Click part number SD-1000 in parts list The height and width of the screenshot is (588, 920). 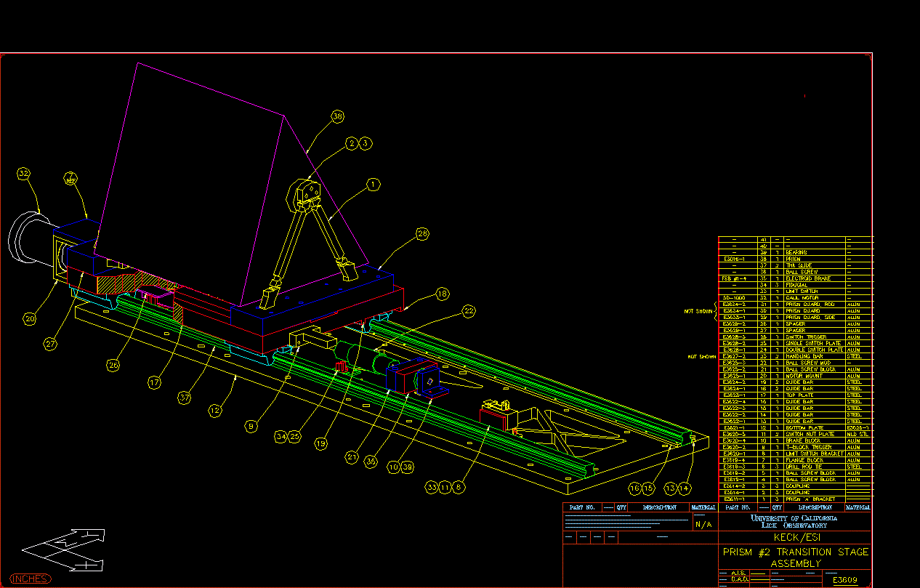click(734, 298)
